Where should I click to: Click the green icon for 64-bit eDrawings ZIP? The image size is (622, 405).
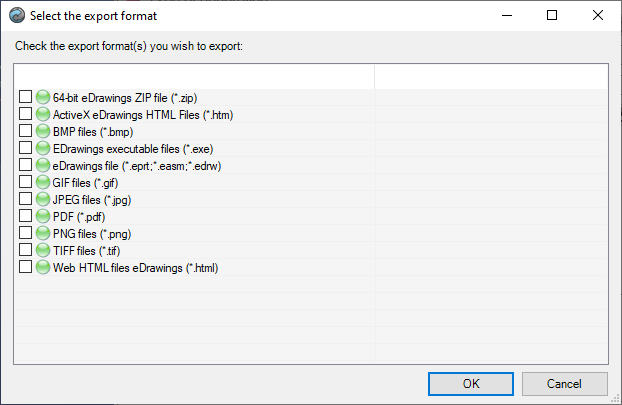point(43,97)
